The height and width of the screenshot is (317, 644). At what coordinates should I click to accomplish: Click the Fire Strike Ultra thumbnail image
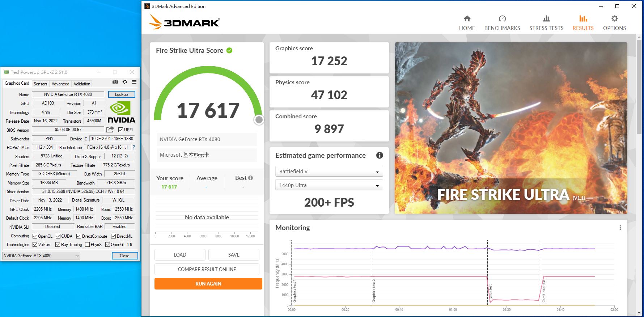click(x=511, y=128)
